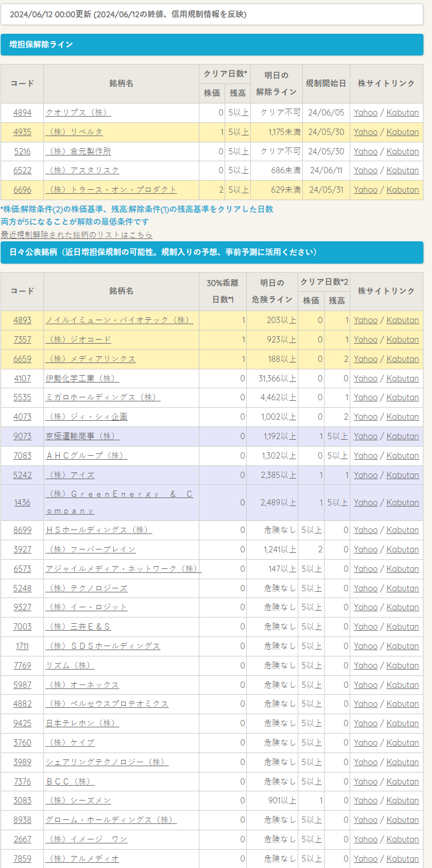This screenshot has width=432, height=868.
Task: Open 日本テレホン（株） link
Action: point(82,723)
